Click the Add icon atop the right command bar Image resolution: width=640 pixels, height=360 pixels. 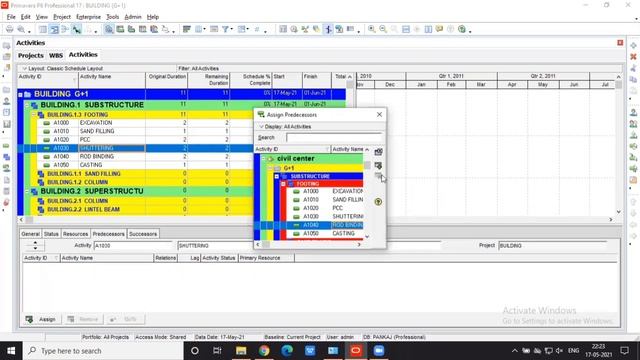click(x=633, y=45)
